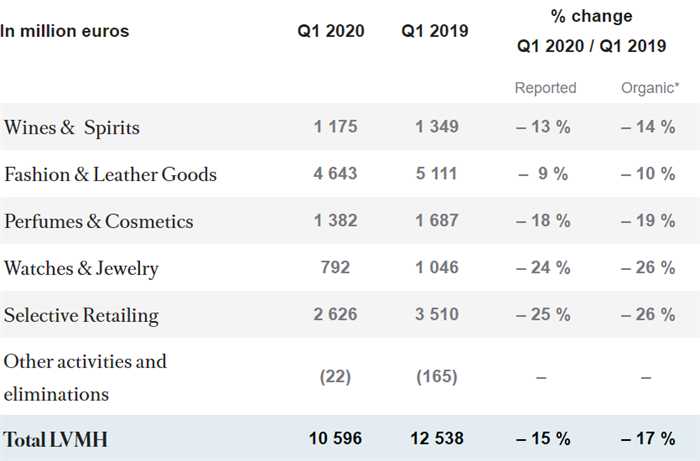
Task: Click the Wines & Spirits row label
Action: click(72, 127)
